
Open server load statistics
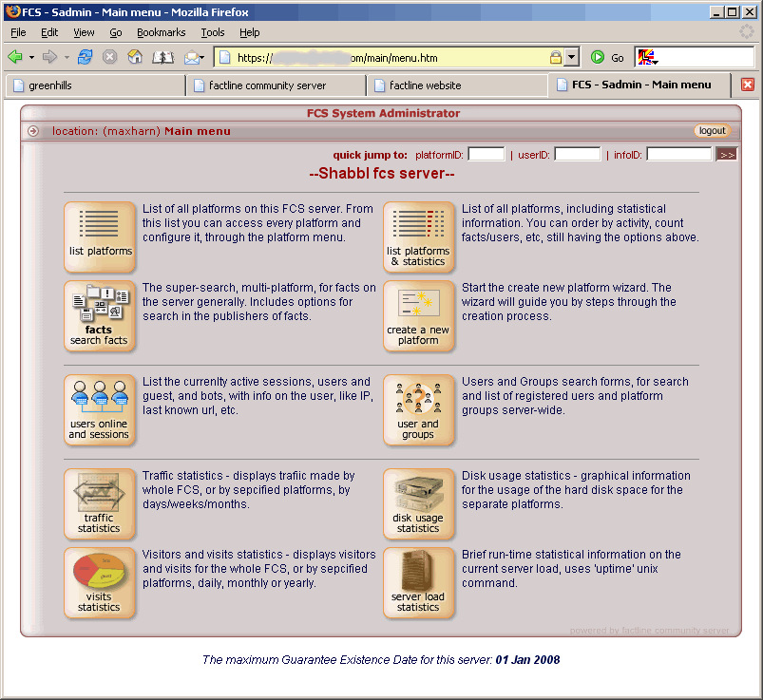point(418,582)
